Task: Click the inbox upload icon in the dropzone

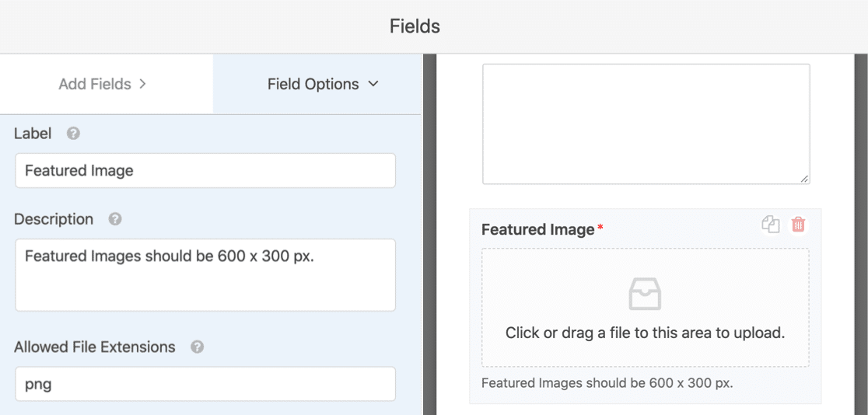Action: click(x=645, y=295)
